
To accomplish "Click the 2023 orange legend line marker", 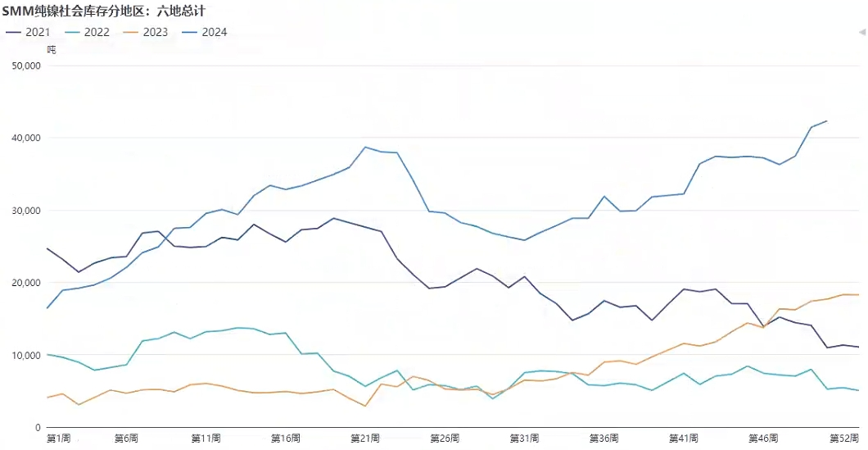I will click(x=133, y=32).
